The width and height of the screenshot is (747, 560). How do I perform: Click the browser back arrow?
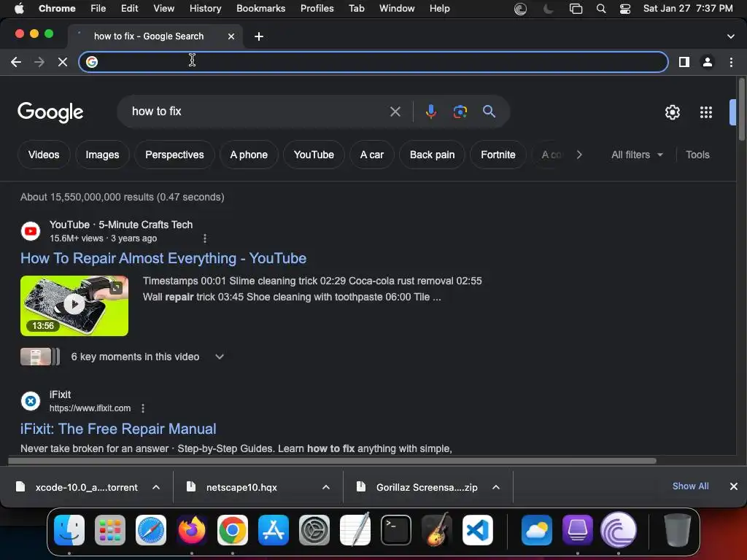(x=16, y=62)
